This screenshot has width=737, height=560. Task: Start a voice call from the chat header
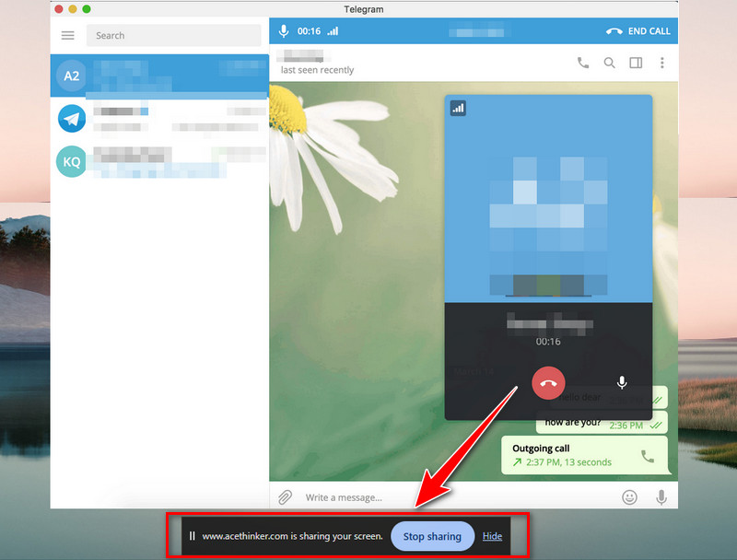coord(582,63)
